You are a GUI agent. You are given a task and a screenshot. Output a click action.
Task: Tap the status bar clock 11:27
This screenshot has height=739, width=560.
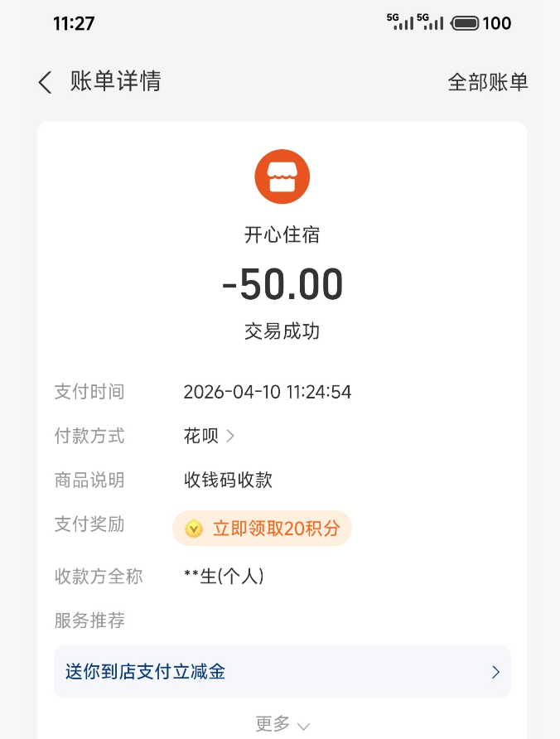coord(74,23)
